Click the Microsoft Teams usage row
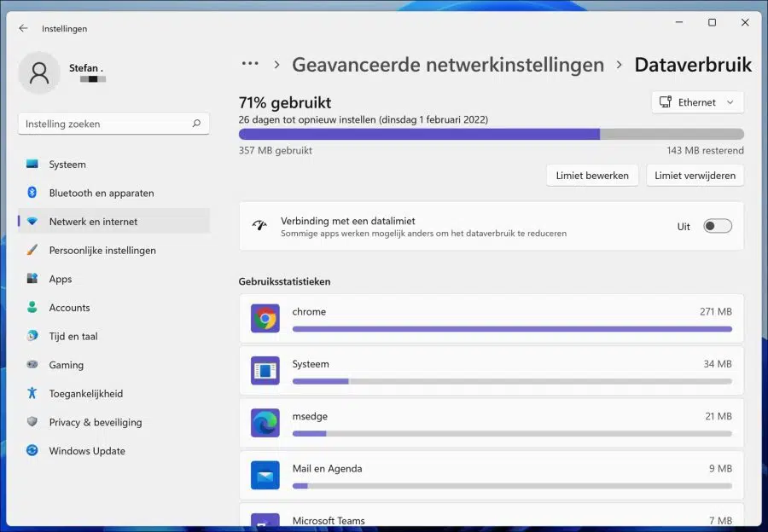Viewport: 768px width, 532px height. [492, 515]
